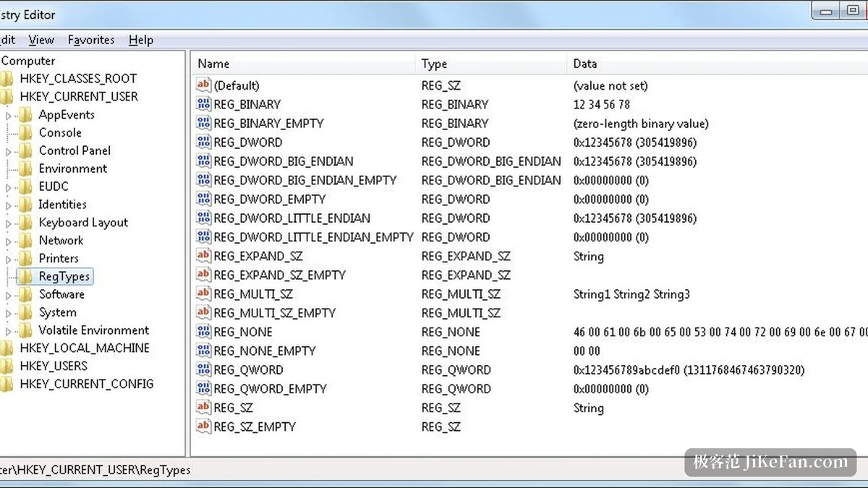The image size is (868, 488).
Task: Click the icon beside REG_BINARY_EMPTY
Action: (x=203, y=123)
